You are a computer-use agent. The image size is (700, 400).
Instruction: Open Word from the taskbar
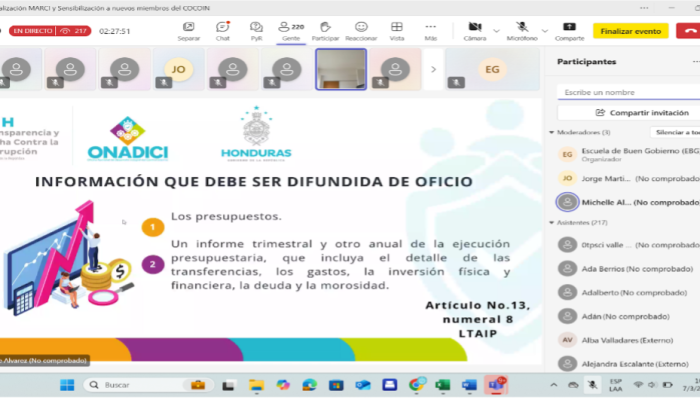[x=469, y=385]
